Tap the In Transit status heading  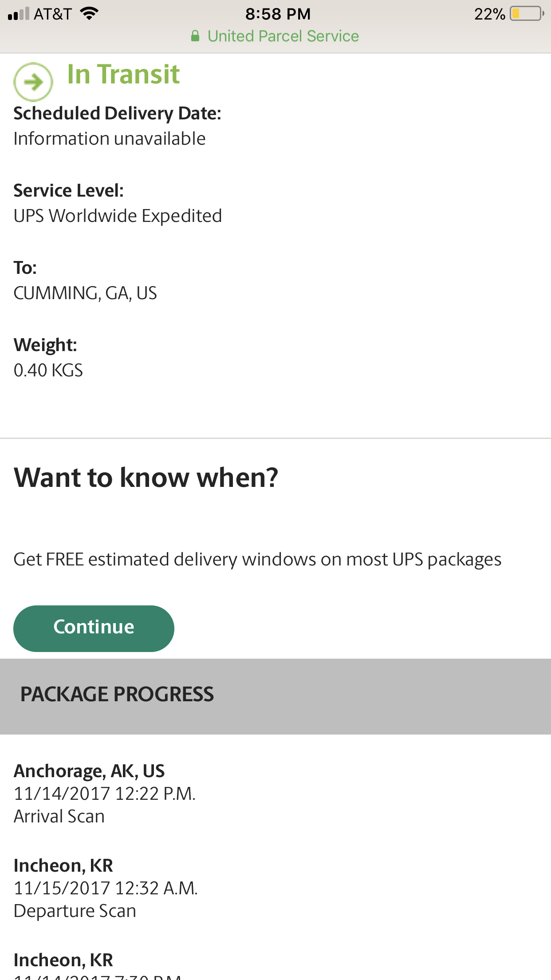pyautogui.click(x=123, y=74)
